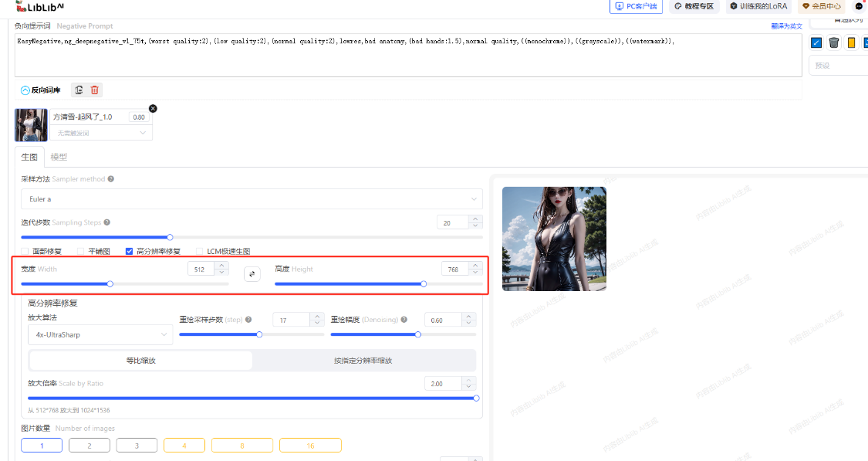The image size is (868, 461).
Task: Enable the LCM极速生图 checkbox
Action: click(x=200, y=252)
